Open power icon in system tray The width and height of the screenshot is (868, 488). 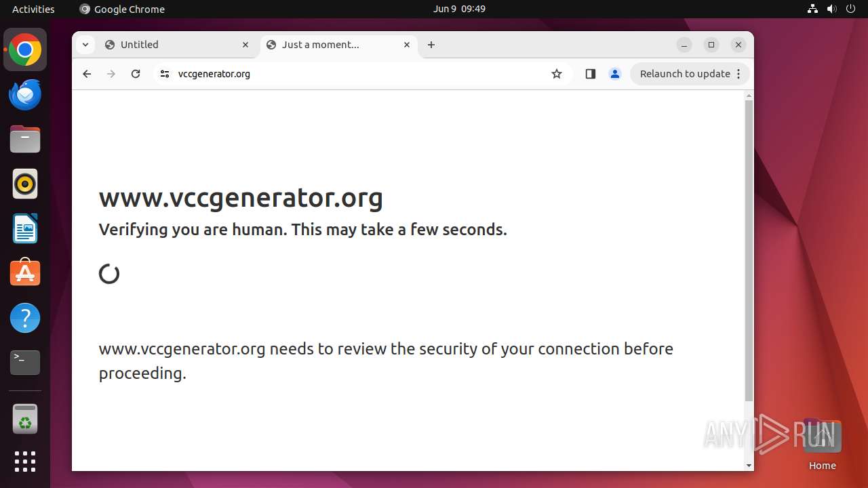pos(850,9)
